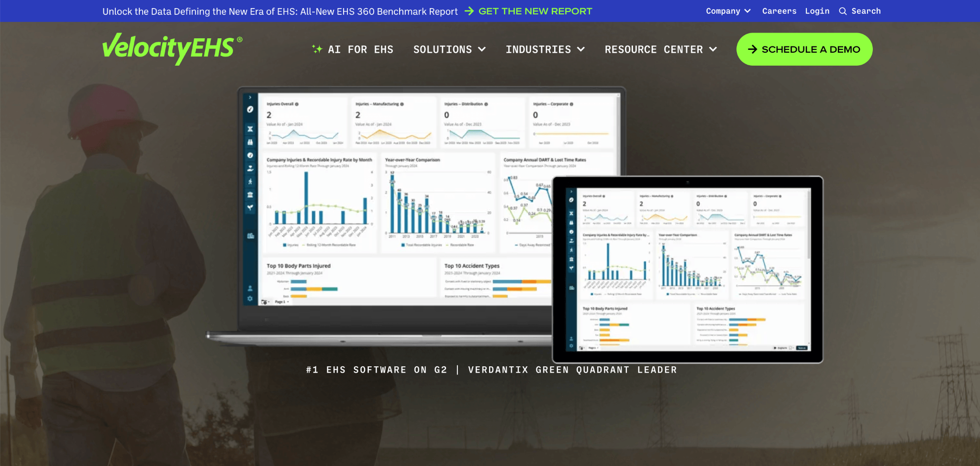Screen dimensions: 980x466
Task: Click the bank building icon in laptop sidebar
Action: tap(250, 194)
